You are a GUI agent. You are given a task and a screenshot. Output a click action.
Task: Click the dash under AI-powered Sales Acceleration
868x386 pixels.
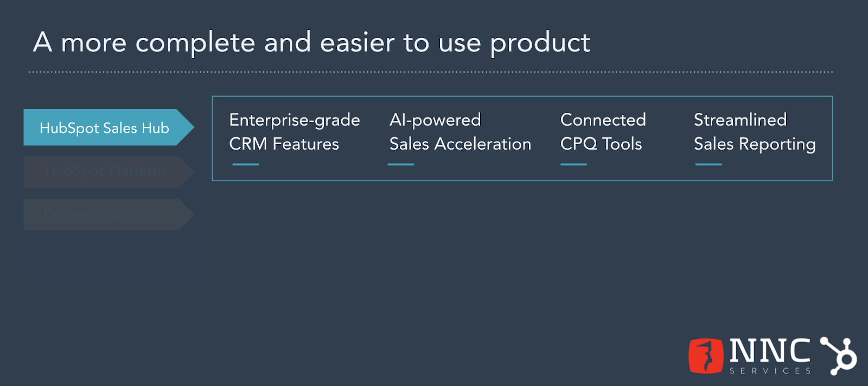tap(401, 164)
